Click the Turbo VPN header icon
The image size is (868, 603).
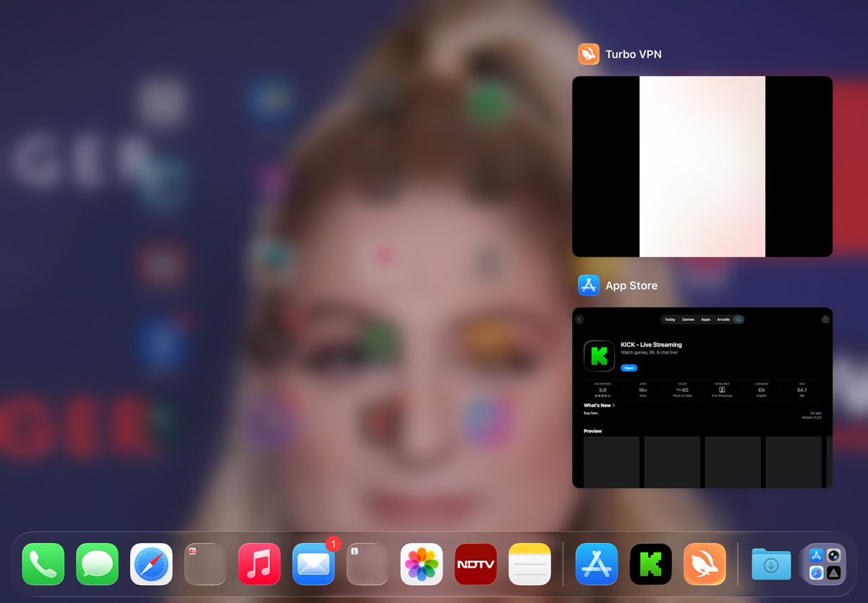pos(589,54)
